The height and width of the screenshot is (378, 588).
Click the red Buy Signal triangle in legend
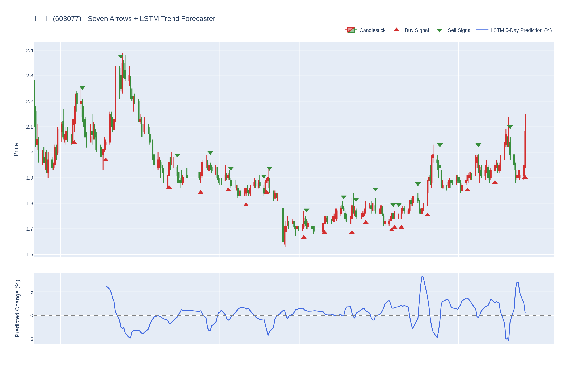pyautogui.click(x=396, y=30)
